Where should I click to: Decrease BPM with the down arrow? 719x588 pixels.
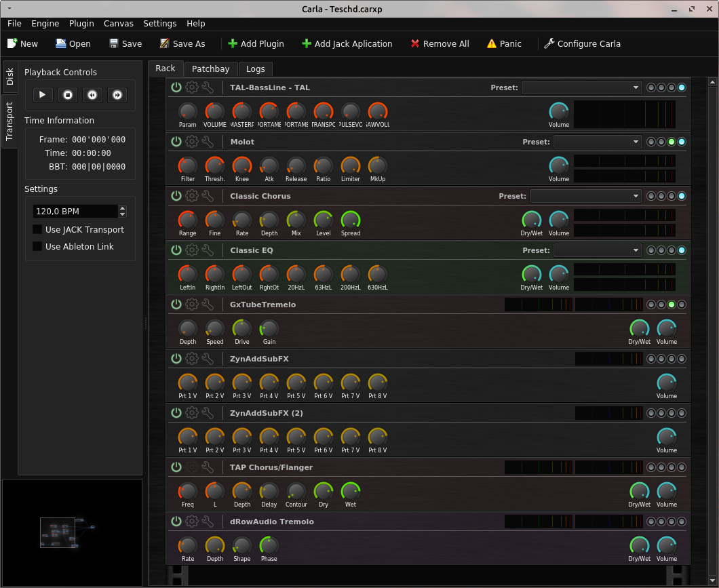(x=122, y=214)
